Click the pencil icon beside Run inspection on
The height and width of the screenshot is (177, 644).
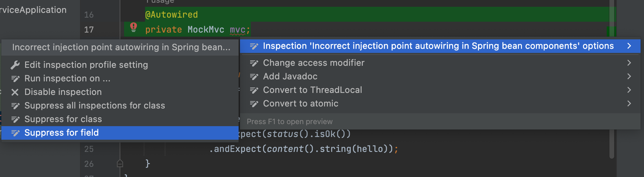tap(16, 79)
